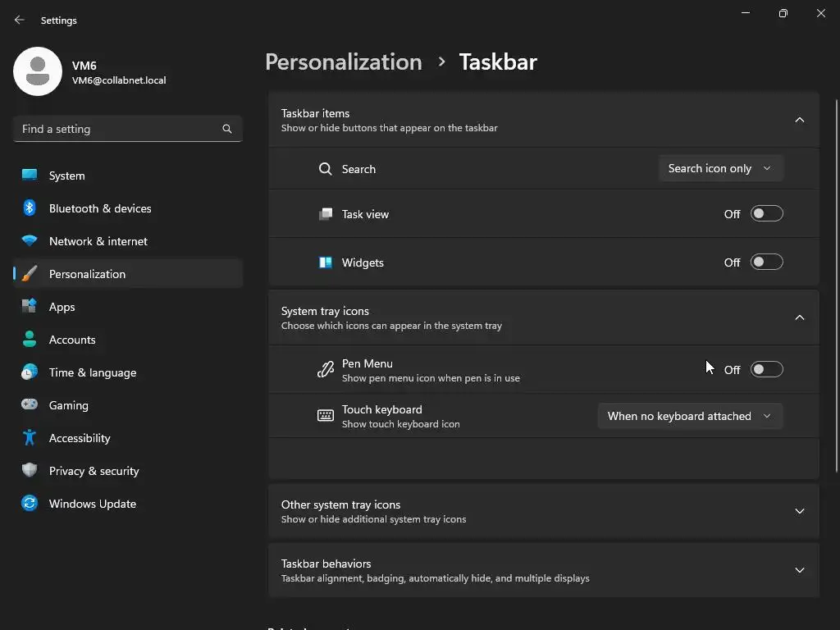
Task: Expand Other system tray icons section
Action: [x=800, y=511]
